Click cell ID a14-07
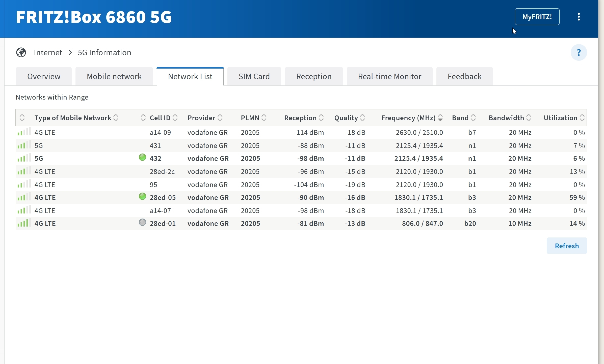 click(x=160, y=210)
